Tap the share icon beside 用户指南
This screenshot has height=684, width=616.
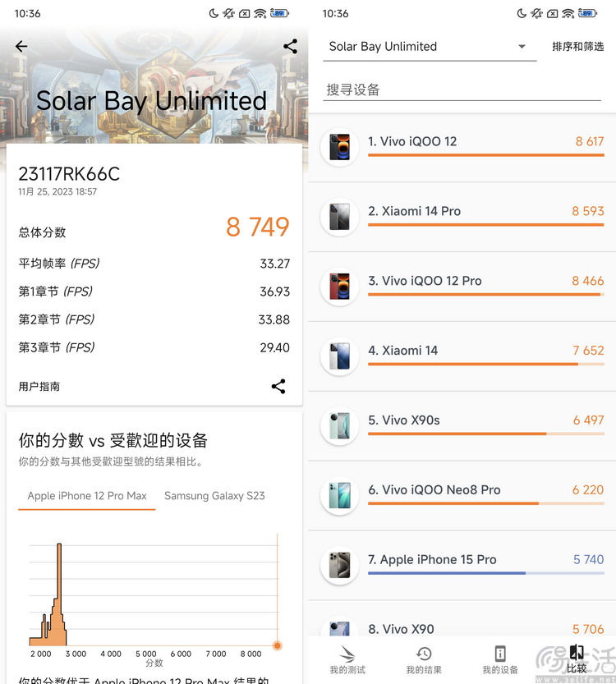(278, 386)
